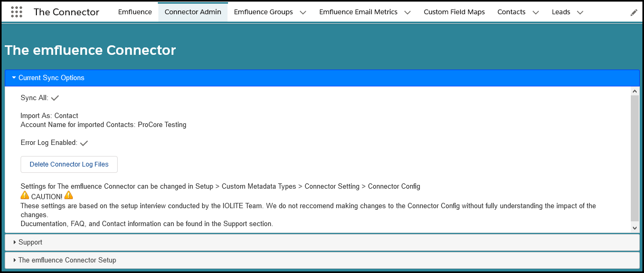Open the Leads dropdown chevron

coord(580,12)
